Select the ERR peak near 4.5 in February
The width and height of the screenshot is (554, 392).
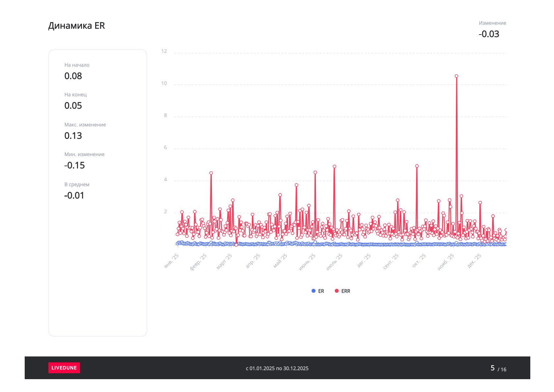pyautogui.click(x=211, y=173)
